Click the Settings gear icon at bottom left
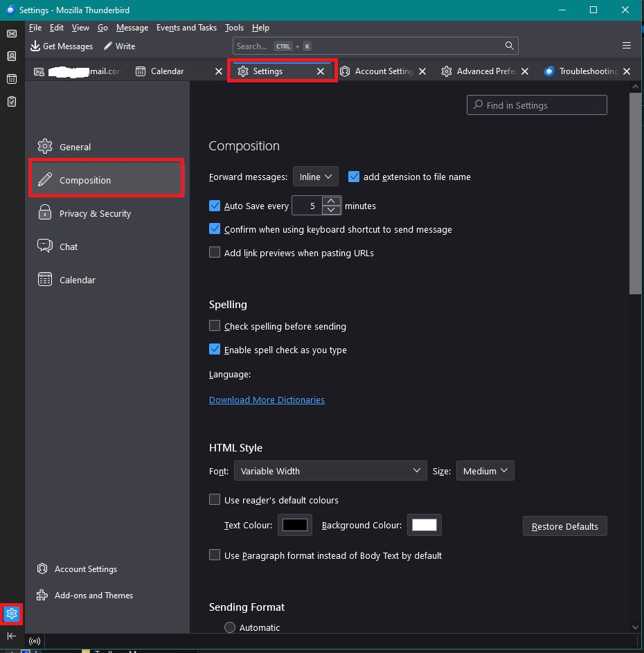 click(12, 613)
